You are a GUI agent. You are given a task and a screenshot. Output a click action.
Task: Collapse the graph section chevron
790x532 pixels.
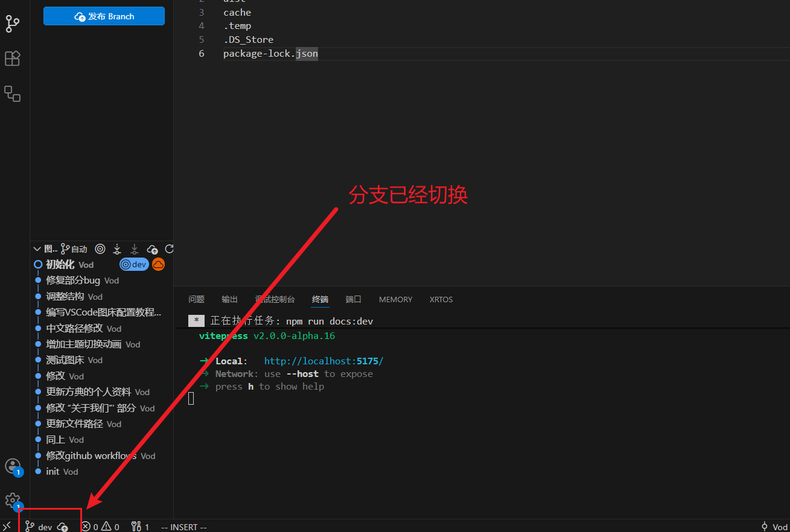tap(37, 249)
